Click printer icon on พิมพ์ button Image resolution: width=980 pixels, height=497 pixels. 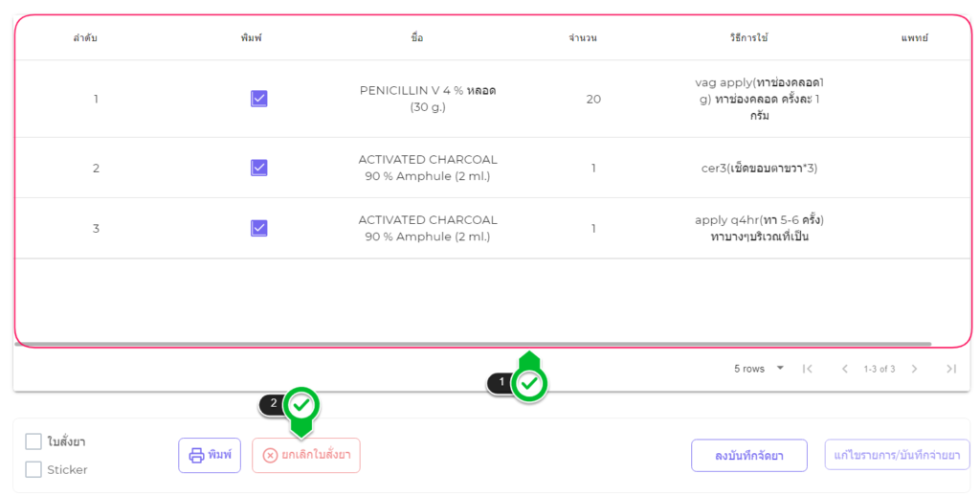click(x=196, y=455)
